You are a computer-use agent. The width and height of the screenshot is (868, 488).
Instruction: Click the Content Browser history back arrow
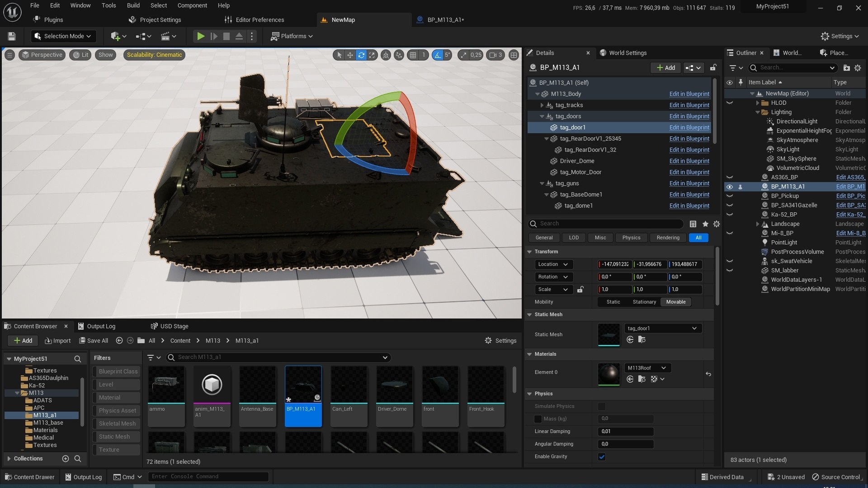point(119,341)
